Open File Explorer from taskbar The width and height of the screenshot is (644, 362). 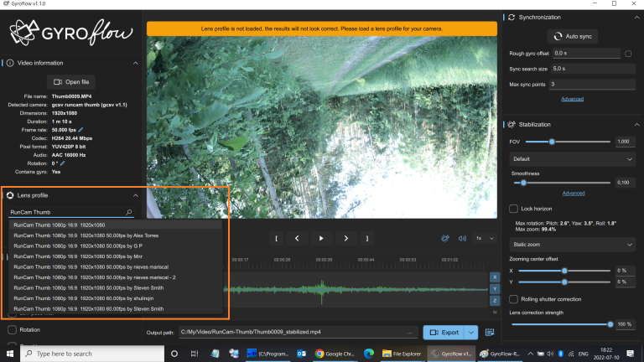pos(402,354)
